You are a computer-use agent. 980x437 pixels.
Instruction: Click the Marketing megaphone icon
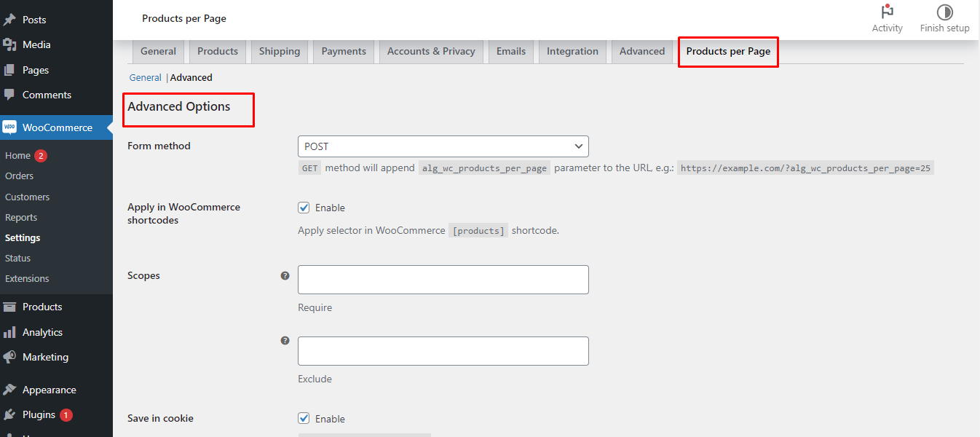[x=9, y=357]
